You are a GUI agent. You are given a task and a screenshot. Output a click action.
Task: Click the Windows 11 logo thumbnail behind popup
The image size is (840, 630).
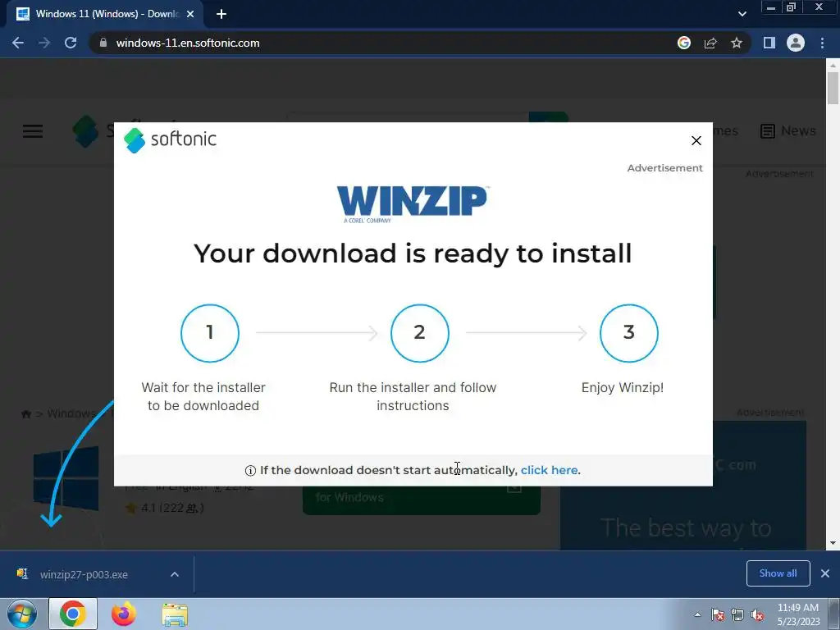point(66,478)
